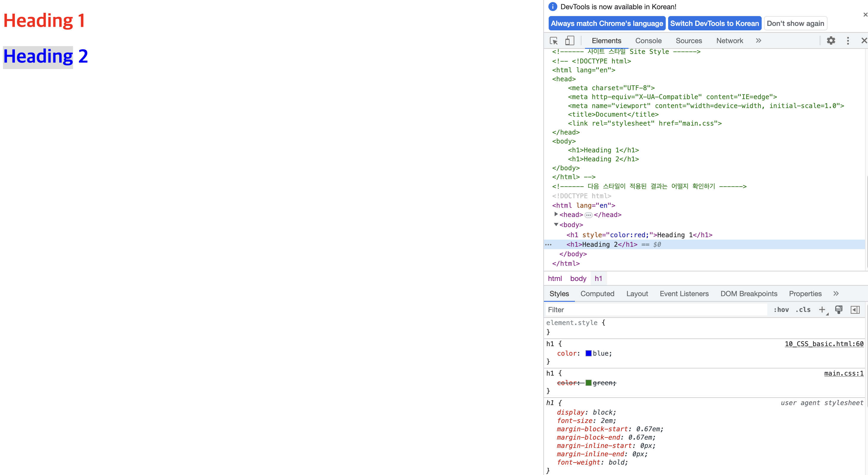Open DevTools settings gear
The image size is (868, 475).
click(x=831, y=41)
